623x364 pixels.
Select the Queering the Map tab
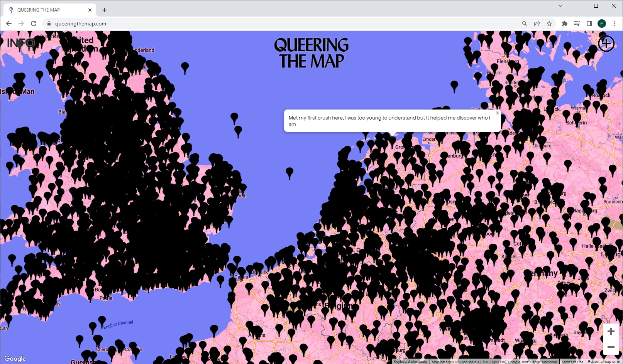coord(46,10)
